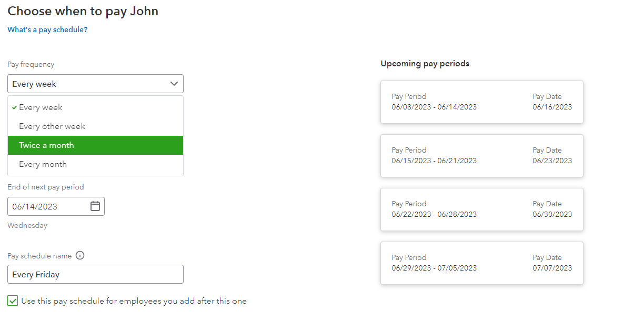
Task: Click the 'Choose when to pay John' title
Action: [83, 11]
